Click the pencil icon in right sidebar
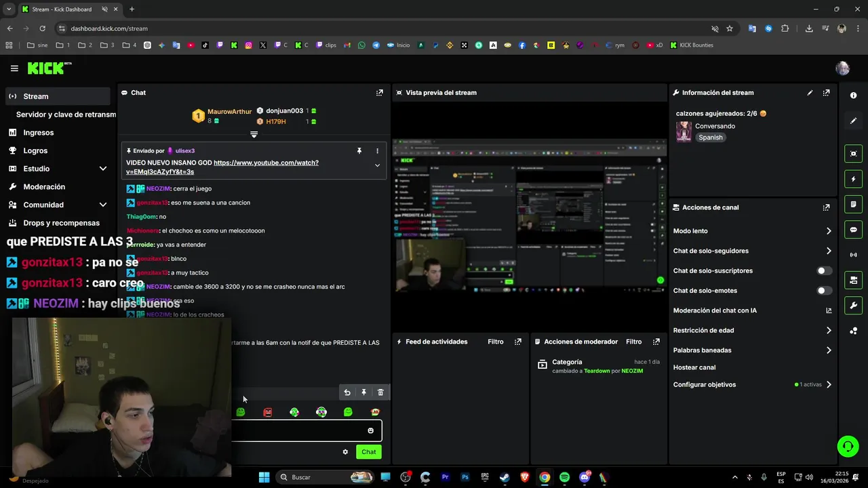Viewport: 868px width, 488px height. click(853, 121)
